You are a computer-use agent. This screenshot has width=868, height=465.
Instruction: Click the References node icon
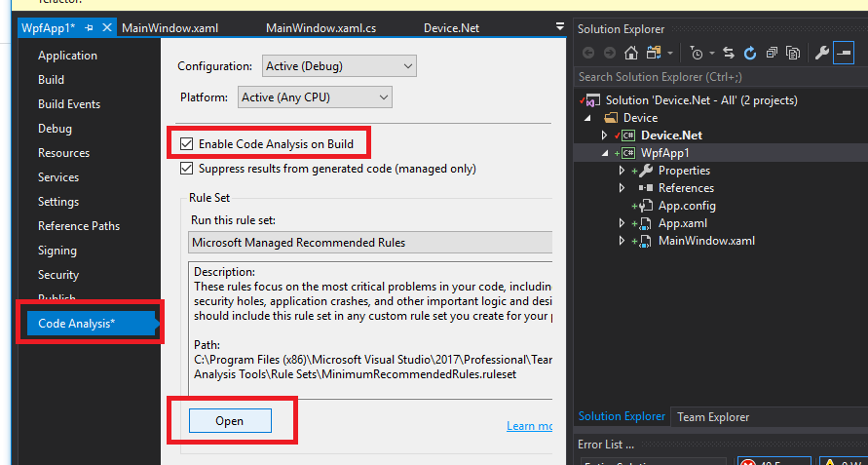pyautogui.click(x=646, y=188)
